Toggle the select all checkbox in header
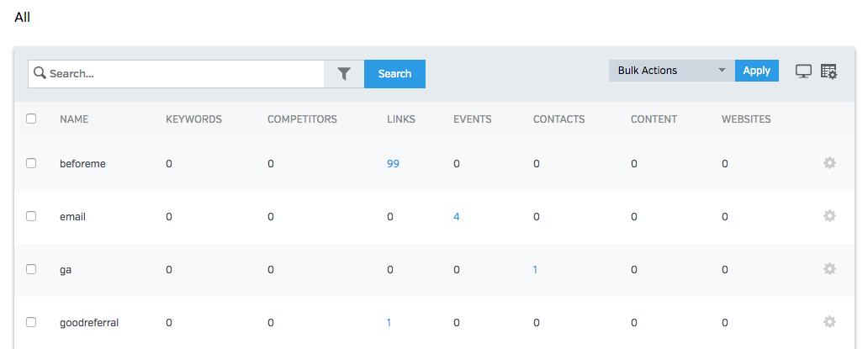 [31, 119]
